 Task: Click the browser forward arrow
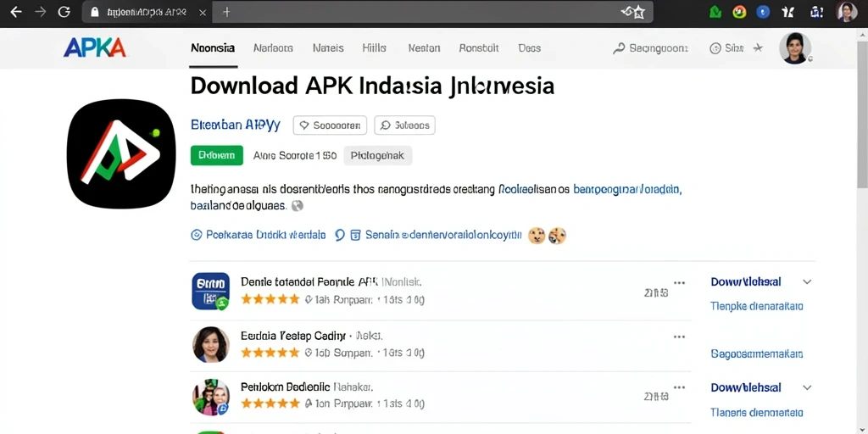point(40,12)
